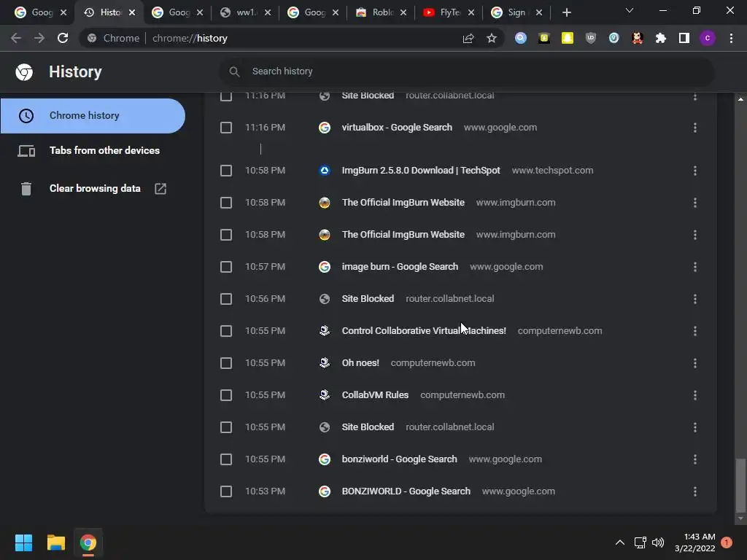
Task: Click the Chrome taskbar icon
Action: (x=88, y=542)
